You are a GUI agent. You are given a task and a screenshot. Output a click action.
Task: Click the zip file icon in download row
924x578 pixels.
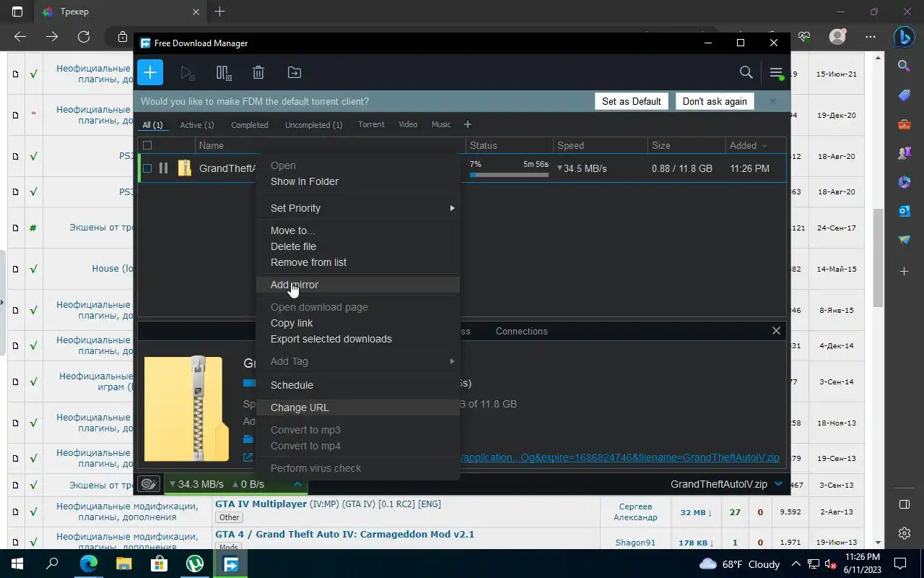[185, 168]
